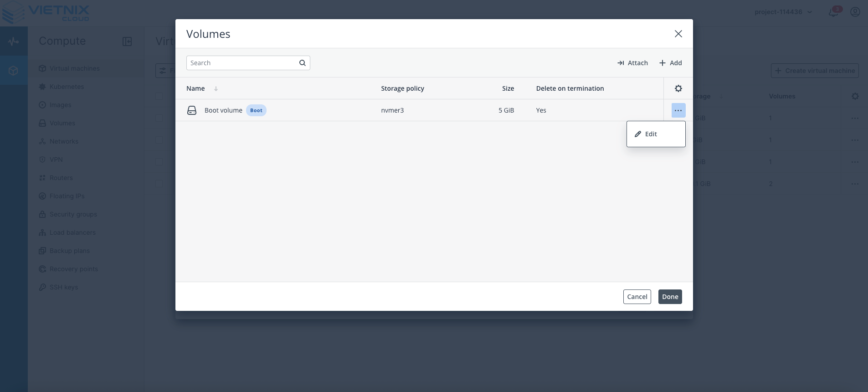The height and width of the screenshot is (392, 868).
Task: Click the 5 GiB size cell
Action: (x=506, y=110)
